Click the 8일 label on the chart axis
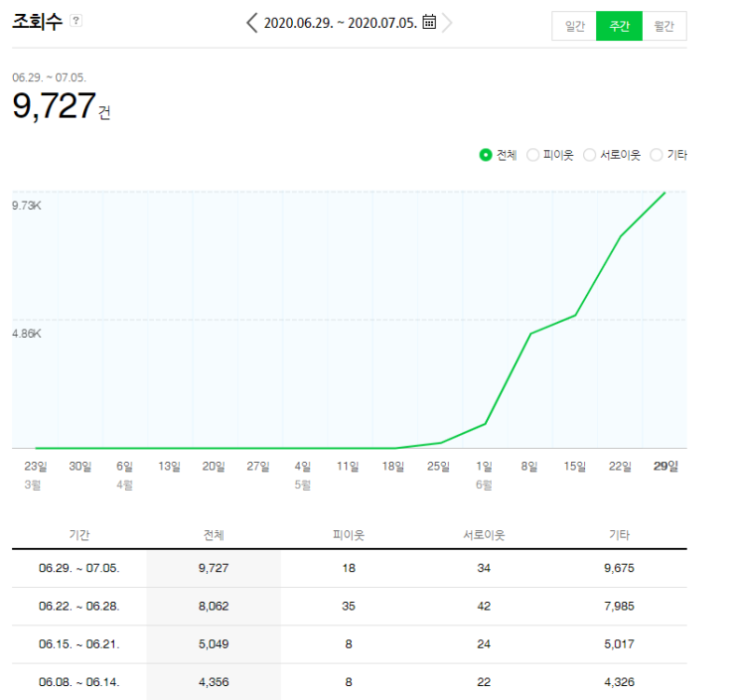This screenshot has width=738, height=700. (x=529, y=467)
